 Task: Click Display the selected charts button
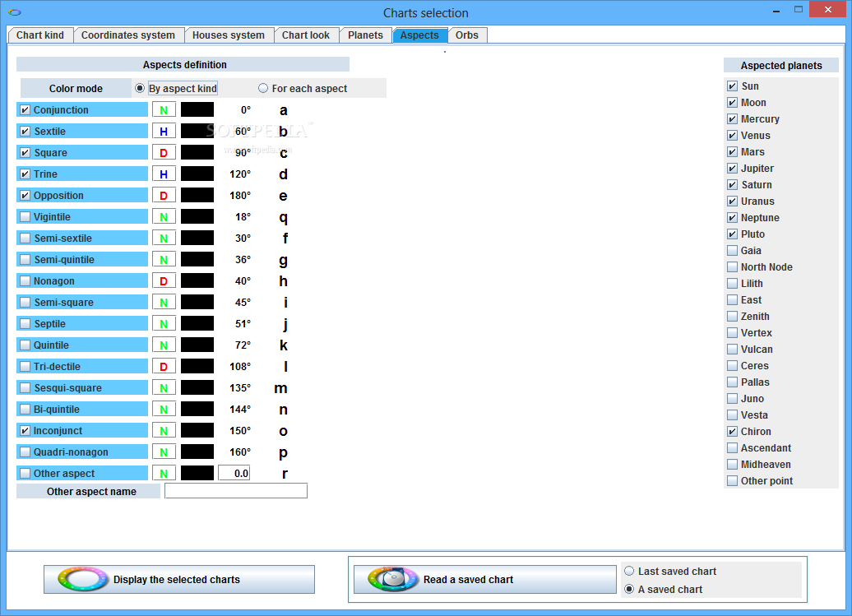click(179, 579)
